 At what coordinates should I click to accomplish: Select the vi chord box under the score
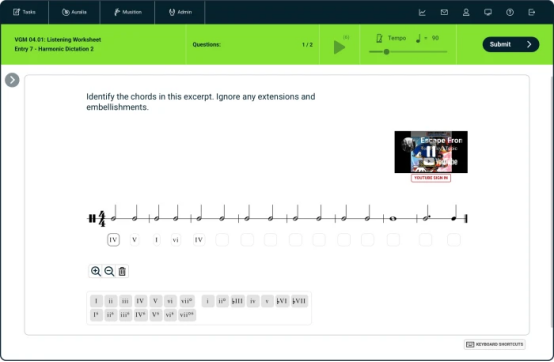coord(176,240)
